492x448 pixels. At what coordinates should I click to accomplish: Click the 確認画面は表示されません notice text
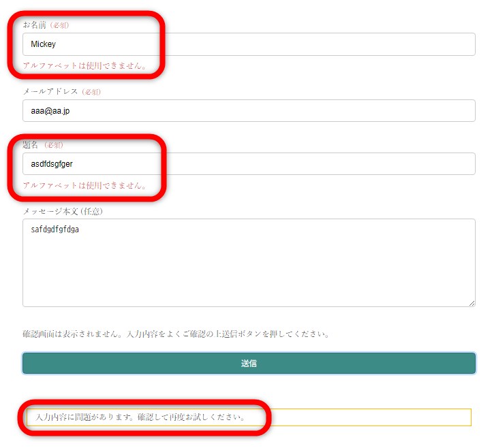[176, 334]
